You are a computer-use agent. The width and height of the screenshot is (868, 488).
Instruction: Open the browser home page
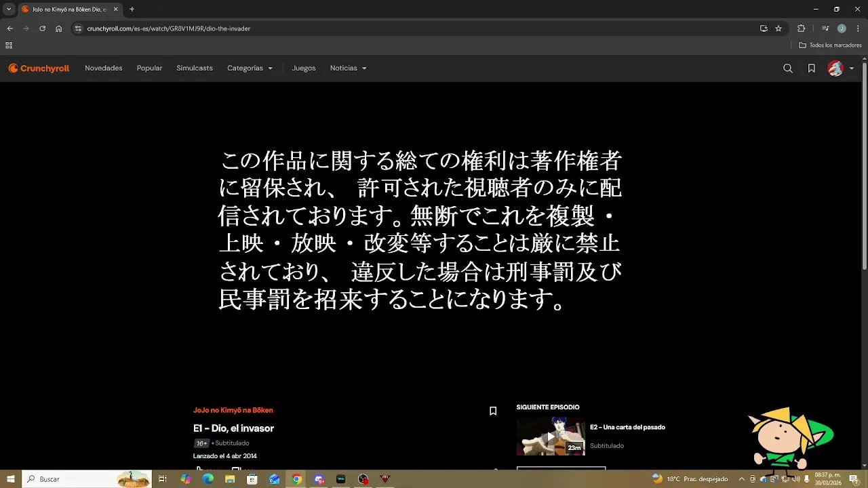point(58,28)
